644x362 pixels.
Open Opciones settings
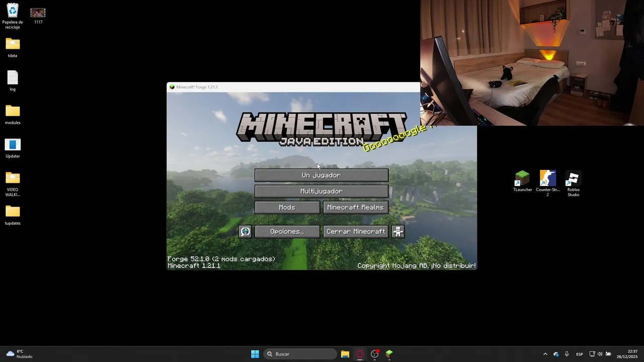point(287,231)
